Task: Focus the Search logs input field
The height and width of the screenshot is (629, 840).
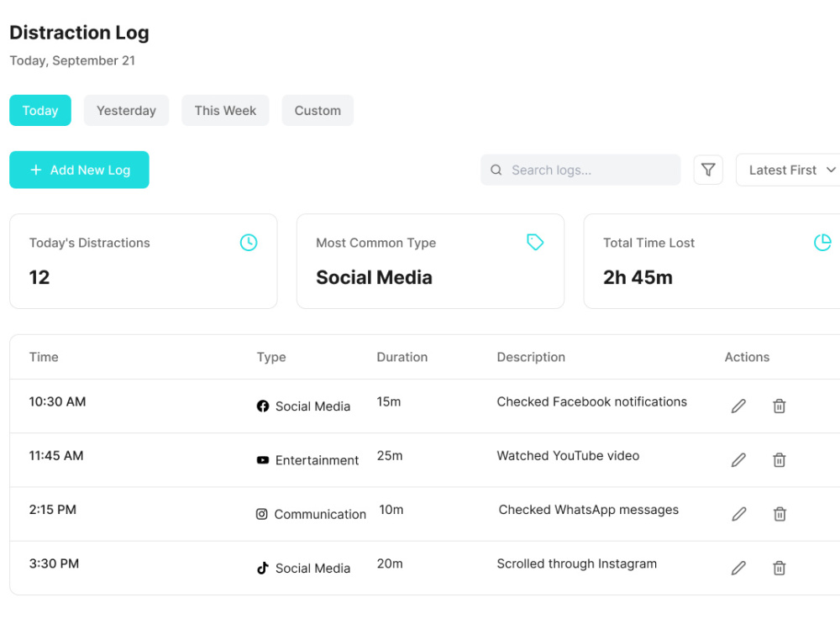Action: 580,170
